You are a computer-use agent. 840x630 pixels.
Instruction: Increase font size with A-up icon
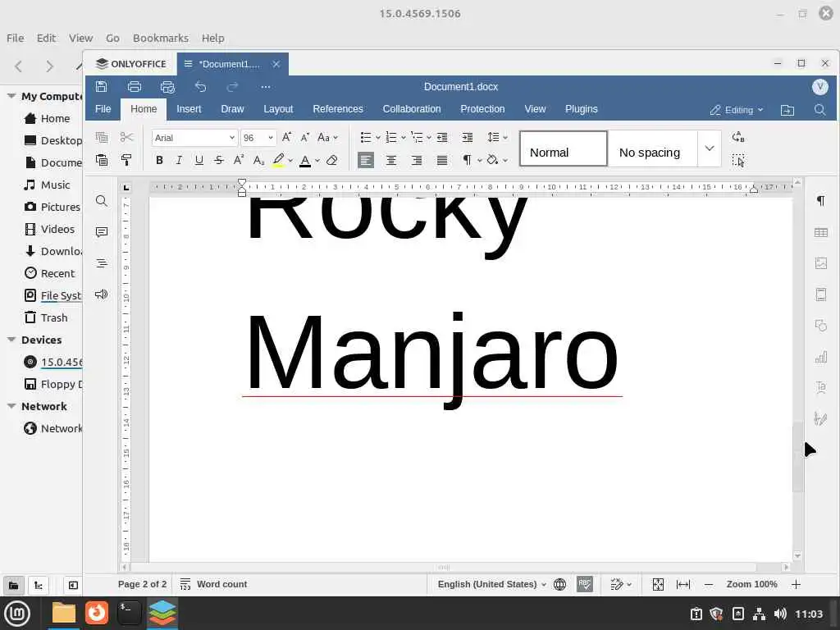coord(286,137)
